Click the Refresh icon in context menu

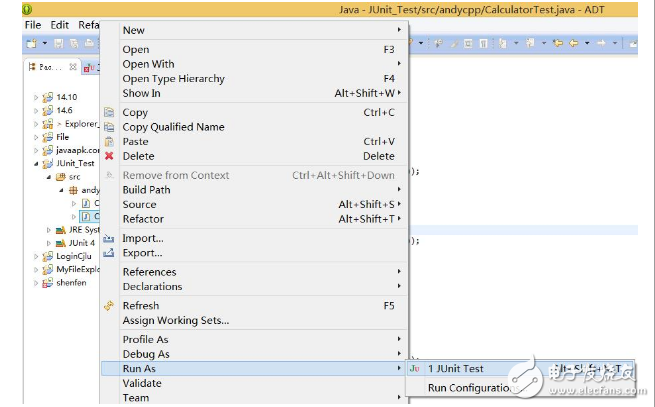(x=109, y=306)
